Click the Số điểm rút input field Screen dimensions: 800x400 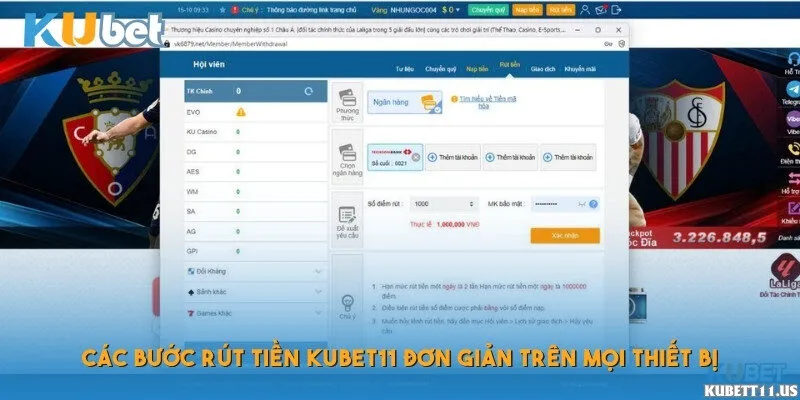click(444, 204)
